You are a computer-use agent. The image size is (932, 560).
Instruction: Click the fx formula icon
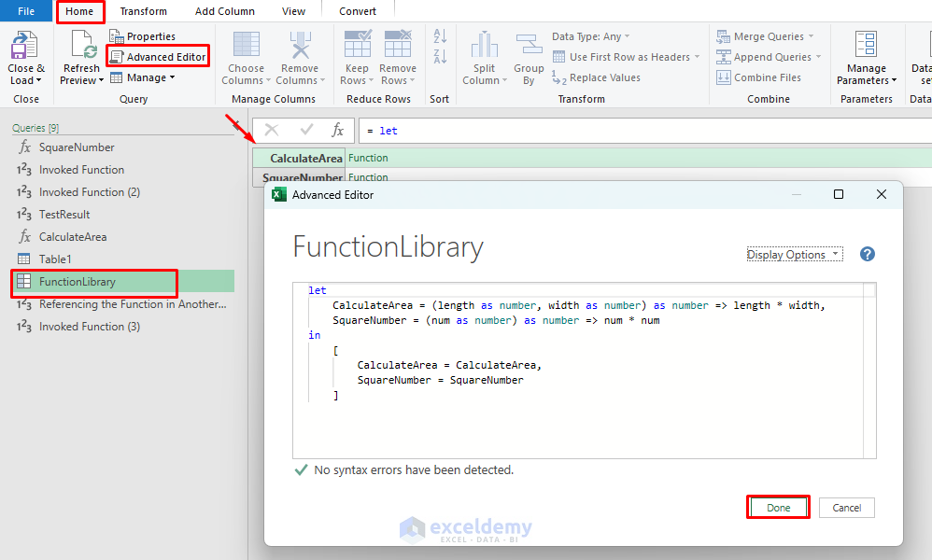[338, 130]
